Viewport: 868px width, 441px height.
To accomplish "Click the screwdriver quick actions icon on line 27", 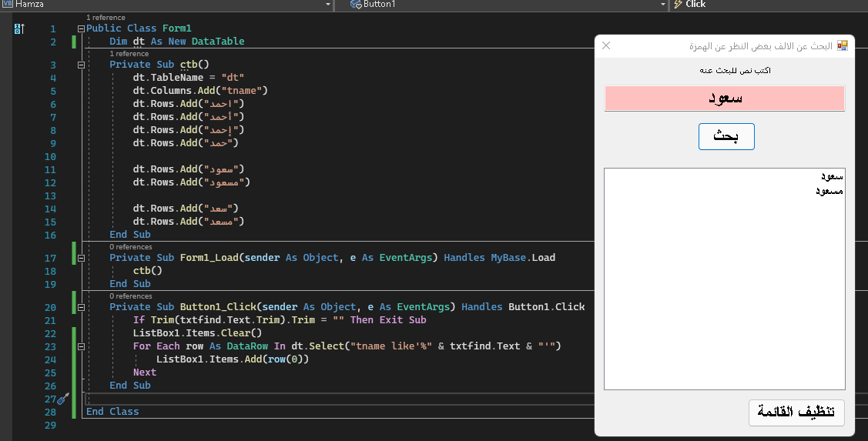I will click(x=64, y=399).
